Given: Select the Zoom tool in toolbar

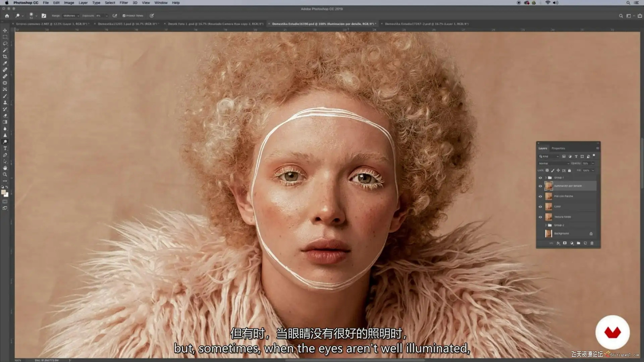Looking at the screenshot, I should tap(5, 175).
